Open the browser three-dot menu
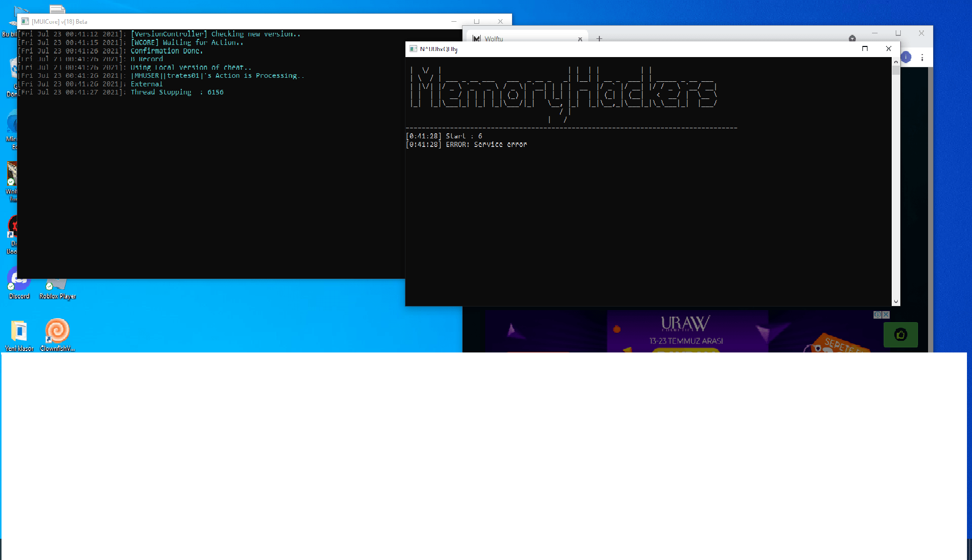Image resolution: width=972 pixels, height=560 pixels. 922,58
